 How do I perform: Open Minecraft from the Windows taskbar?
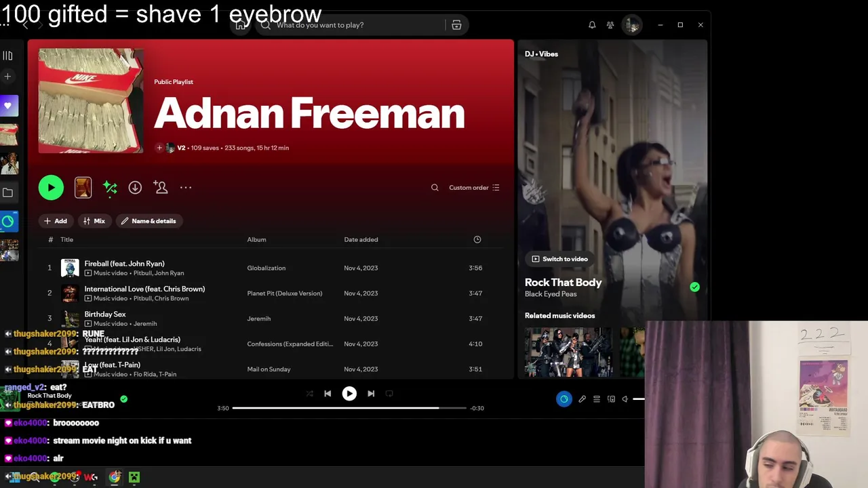pos(134,477)
